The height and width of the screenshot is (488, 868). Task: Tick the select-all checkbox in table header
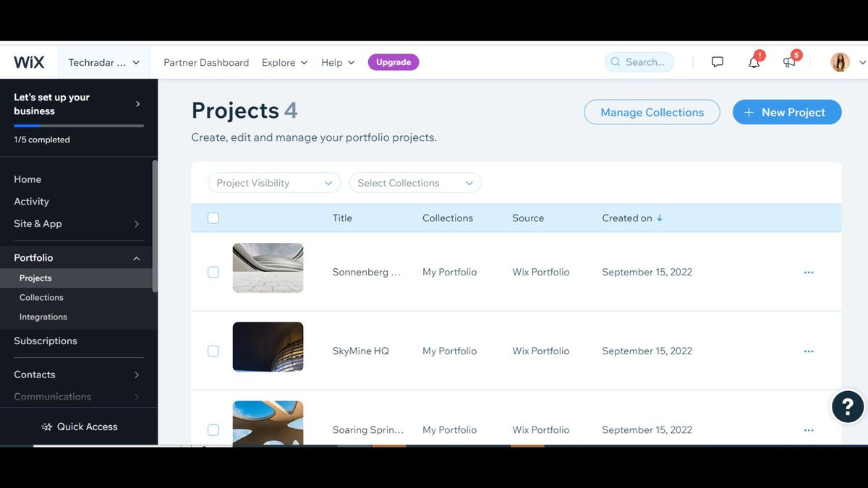(x=213, y=218)
